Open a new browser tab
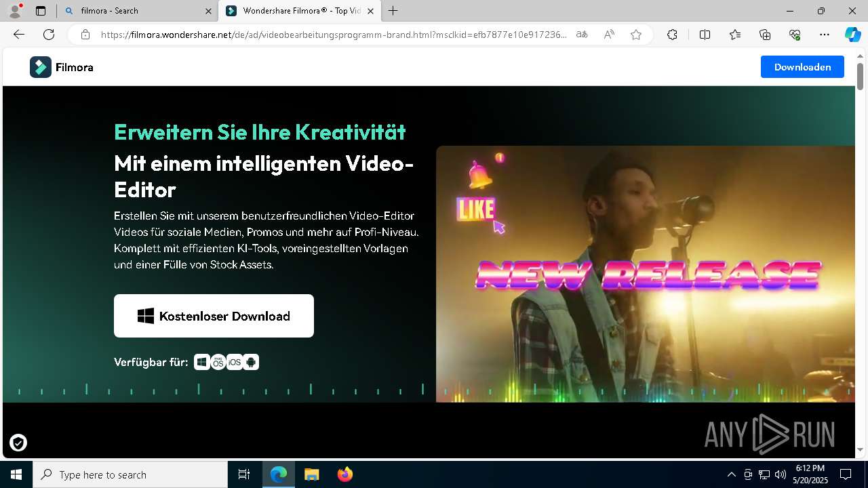Image resolution: width=868 pixels, height=488 pixels. [393, 11]
